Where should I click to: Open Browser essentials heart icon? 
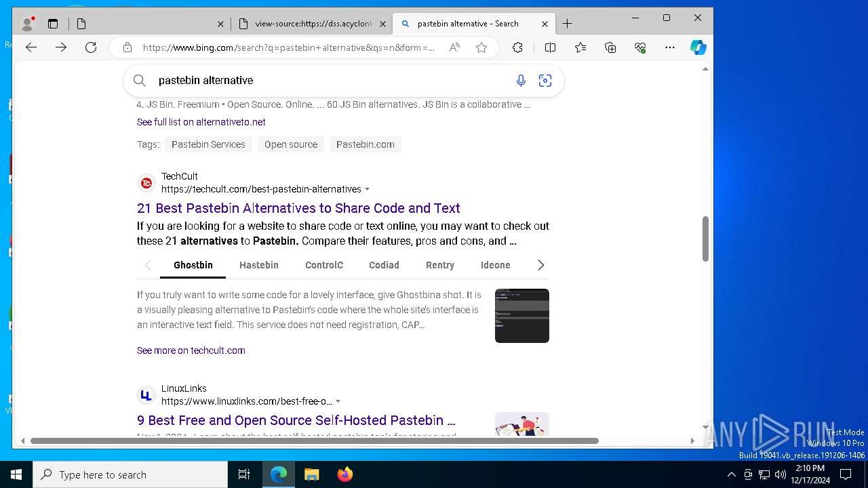(x=640, y=47)
